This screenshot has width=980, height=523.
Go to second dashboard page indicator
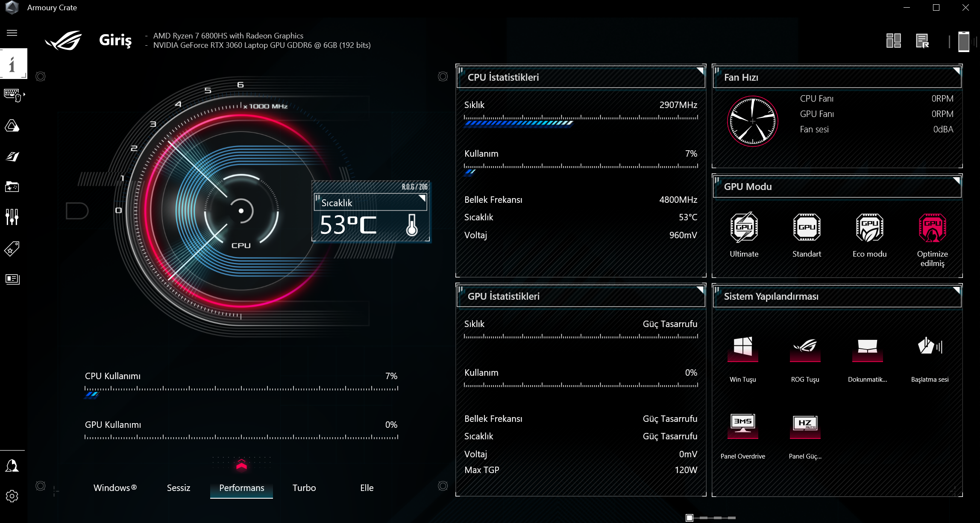(703, 518)
